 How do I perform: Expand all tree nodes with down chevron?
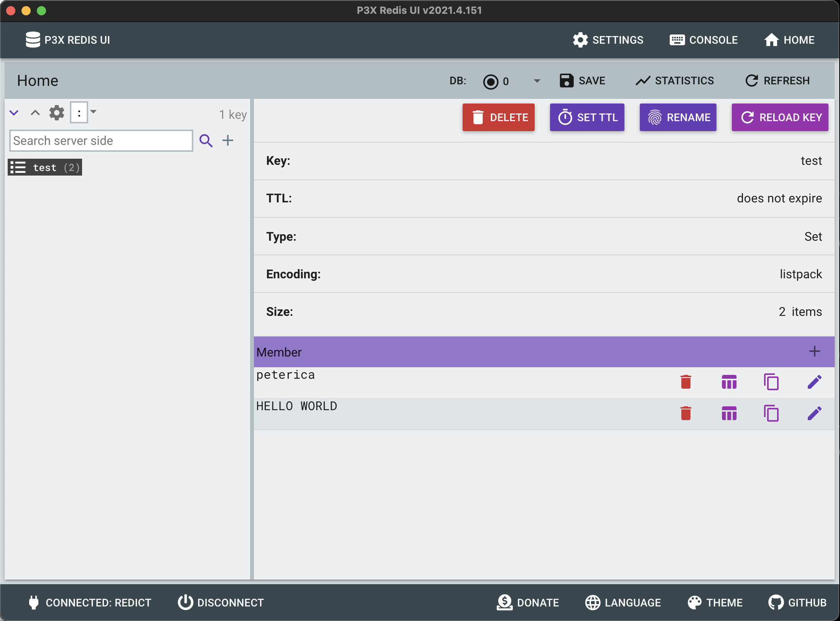coord(14,113)
